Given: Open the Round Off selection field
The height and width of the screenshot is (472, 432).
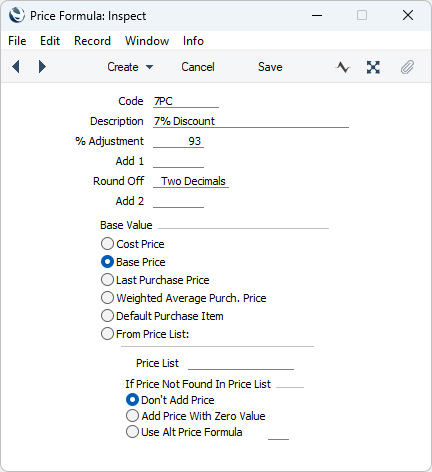Looking at the screenshot, I should pyautogui.click(x=191, y=181).
